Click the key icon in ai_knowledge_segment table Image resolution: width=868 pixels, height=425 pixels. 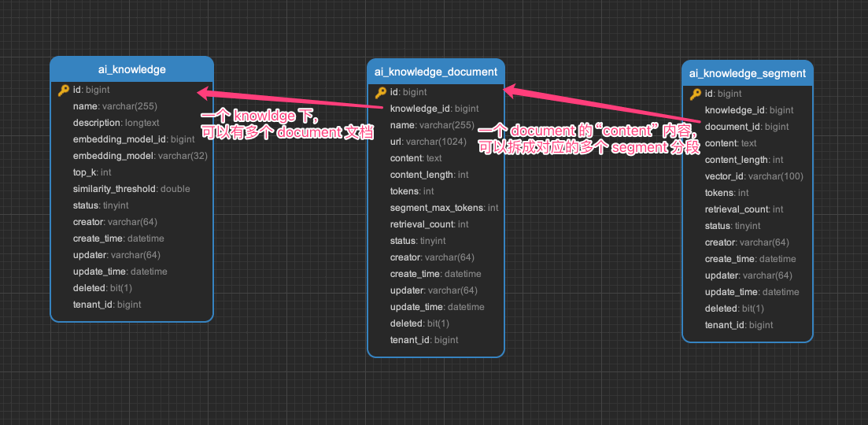696,94
